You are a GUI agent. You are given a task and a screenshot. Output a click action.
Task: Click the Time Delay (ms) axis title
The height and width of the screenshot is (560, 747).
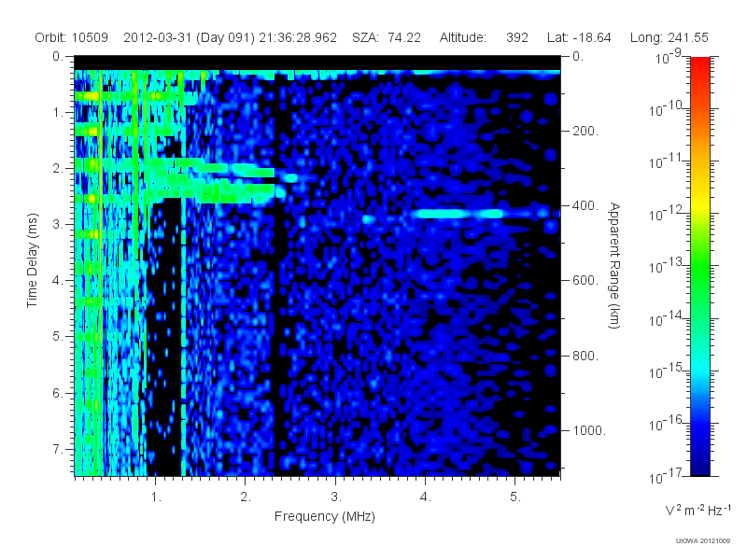click(x=32, y=260)
